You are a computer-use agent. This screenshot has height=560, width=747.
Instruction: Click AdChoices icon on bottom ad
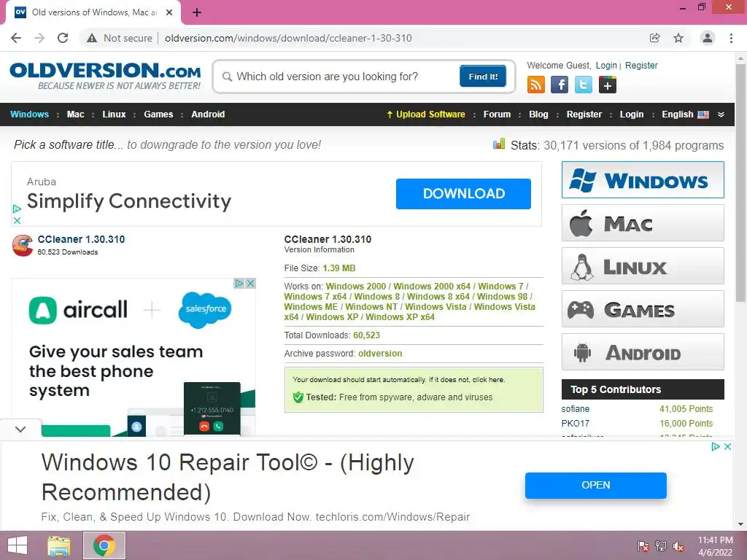[x=716, y=447]
